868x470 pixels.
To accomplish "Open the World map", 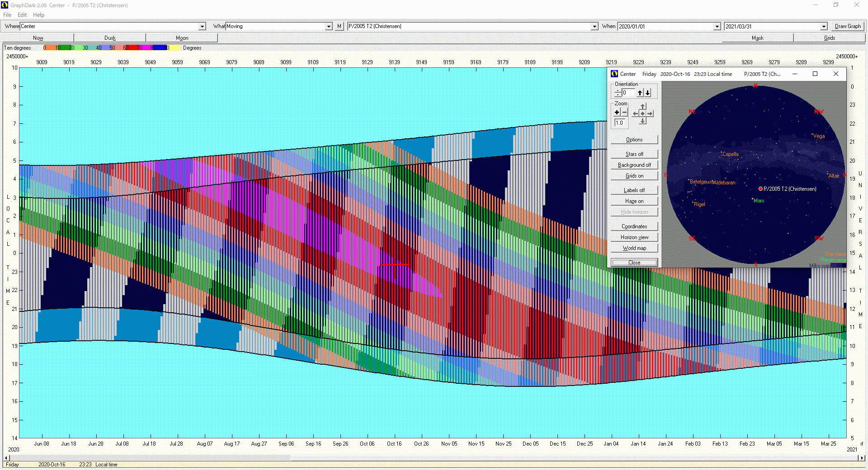I will coord(634,248).
